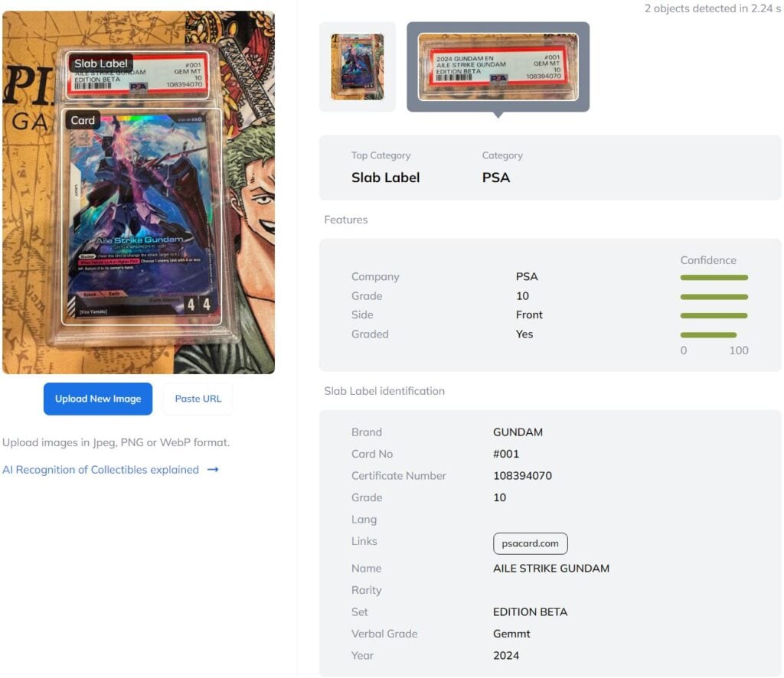Click the Side confidence bar
This screenshot has width=784, height=678.
pyautogui.click(x=714, y=316)
